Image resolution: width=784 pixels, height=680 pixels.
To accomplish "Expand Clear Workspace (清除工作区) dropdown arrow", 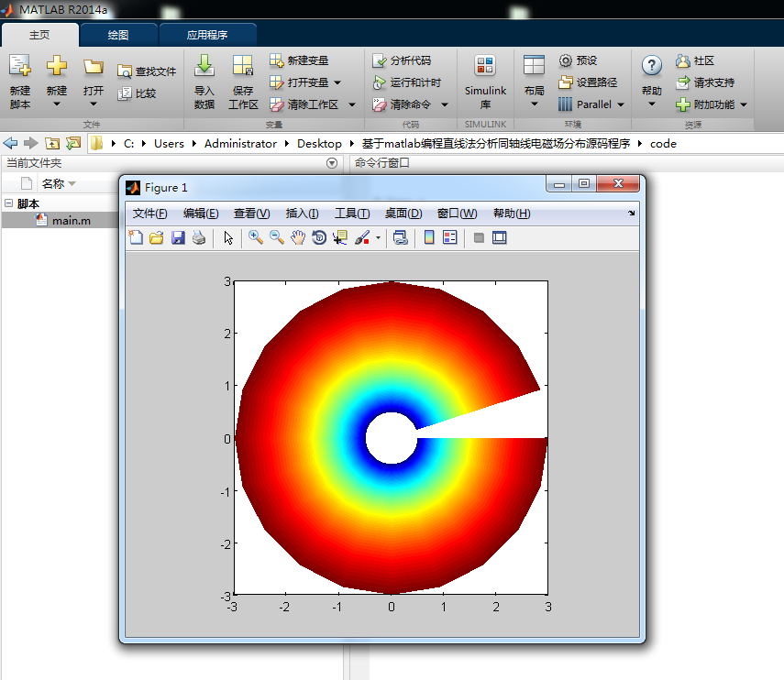I will click(x=352, y=104).
